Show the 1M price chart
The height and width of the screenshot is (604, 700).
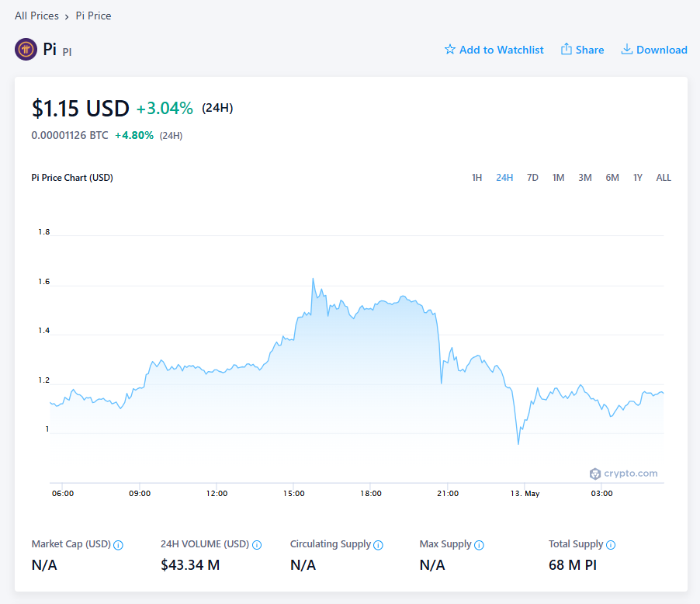point(558,178)
